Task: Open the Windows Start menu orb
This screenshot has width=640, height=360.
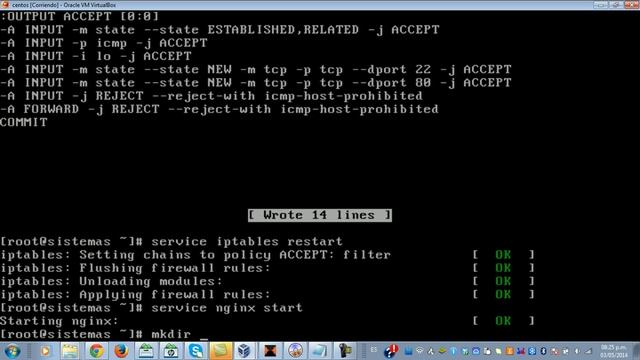Action: pyautogui.click(x=12, y=351)
